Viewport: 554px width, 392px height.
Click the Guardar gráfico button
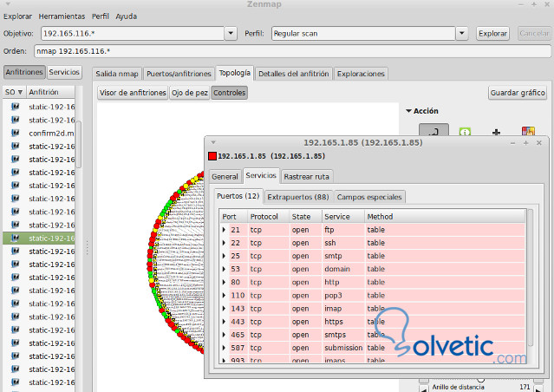pos(518,93)
